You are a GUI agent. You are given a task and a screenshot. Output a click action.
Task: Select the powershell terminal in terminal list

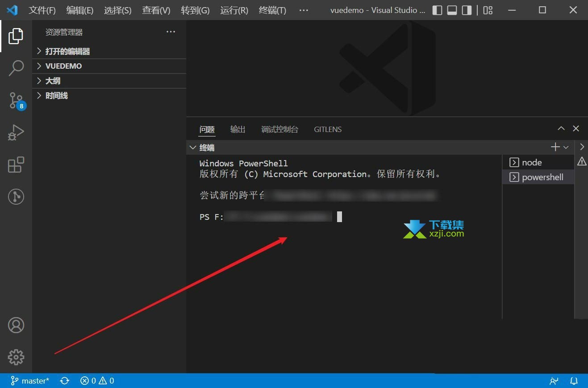538,177
